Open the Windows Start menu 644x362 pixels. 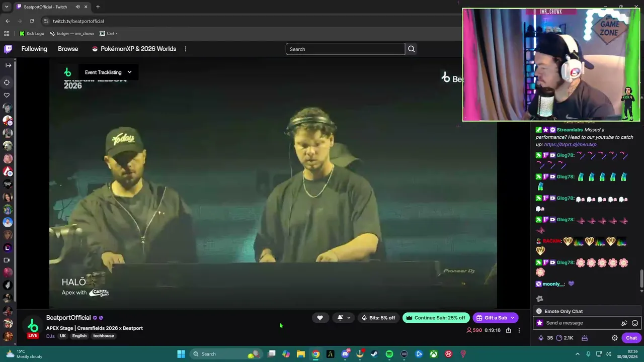[x=181, y=354]
